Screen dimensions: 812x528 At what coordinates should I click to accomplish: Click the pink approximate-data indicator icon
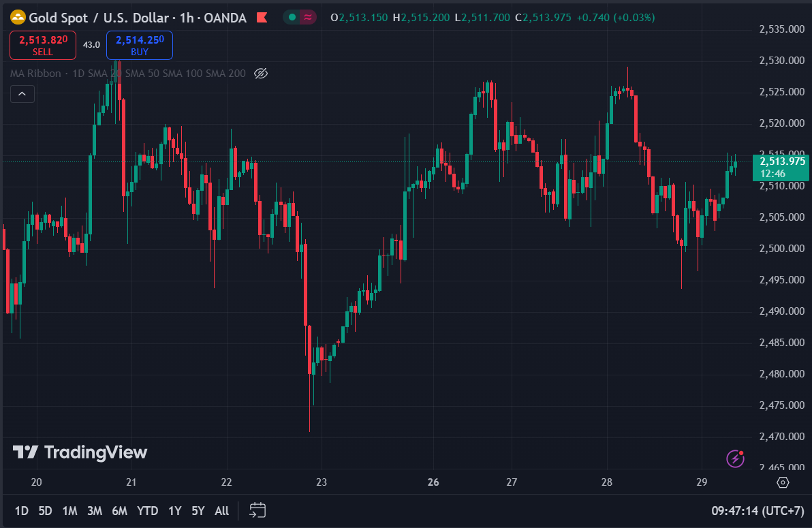308,18
